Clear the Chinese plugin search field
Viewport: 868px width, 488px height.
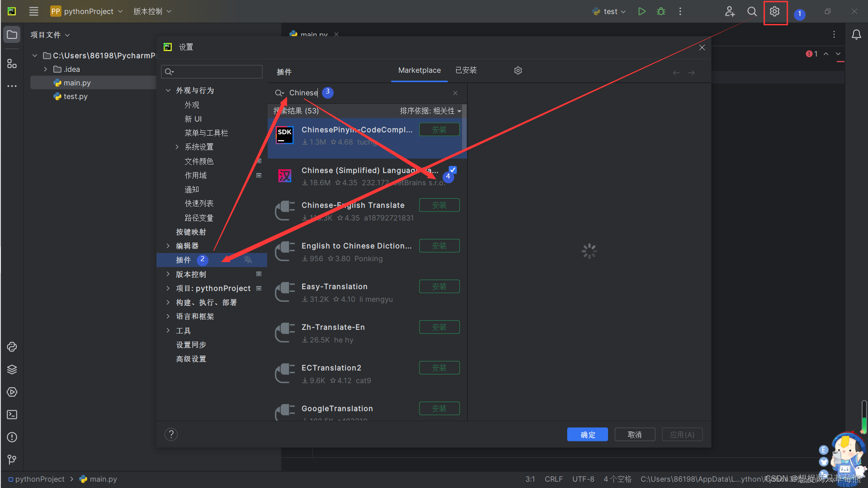pyautogui.click(x=455, y=93)
